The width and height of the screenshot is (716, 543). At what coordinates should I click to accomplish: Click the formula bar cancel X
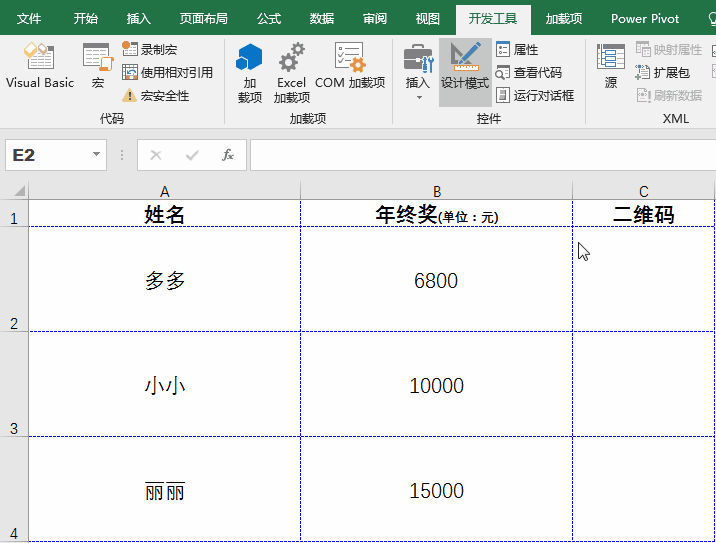coord(156,155)
